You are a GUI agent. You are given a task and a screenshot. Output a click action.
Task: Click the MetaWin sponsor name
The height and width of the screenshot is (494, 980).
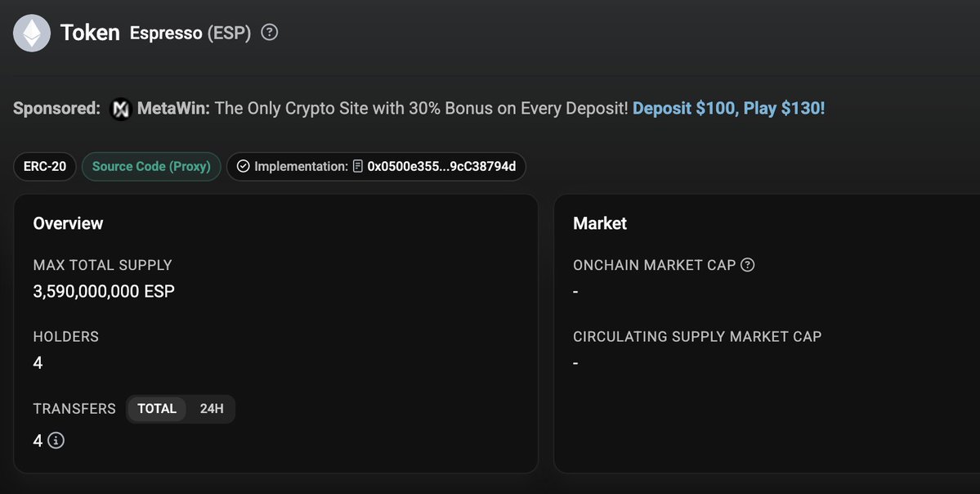tap(173, 109)
